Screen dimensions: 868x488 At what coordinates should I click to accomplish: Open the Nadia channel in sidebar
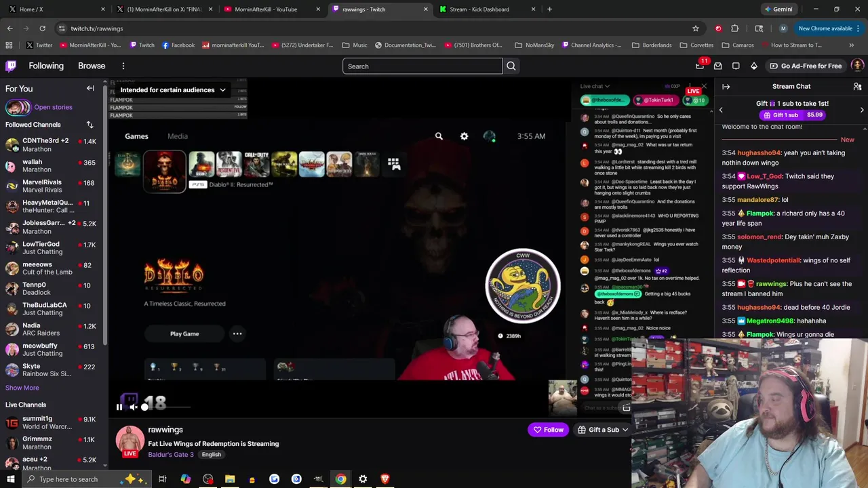pos(51,329)
